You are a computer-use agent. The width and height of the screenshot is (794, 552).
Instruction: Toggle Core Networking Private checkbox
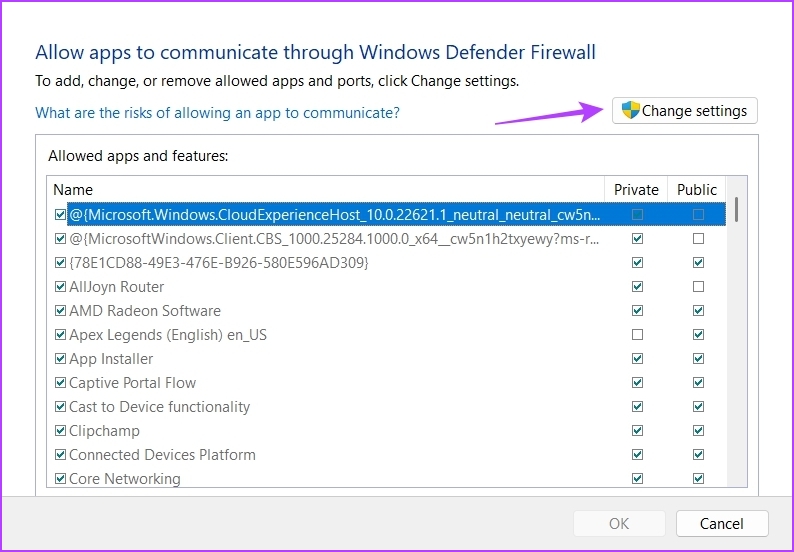tap(638, 479)
